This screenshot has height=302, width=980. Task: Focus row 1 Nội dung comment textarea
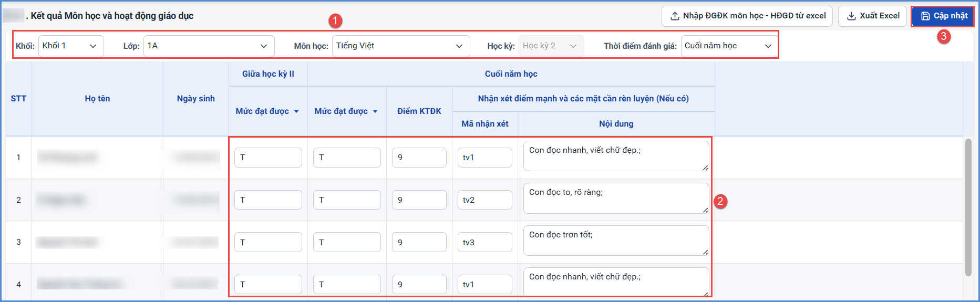coord(616,156)
